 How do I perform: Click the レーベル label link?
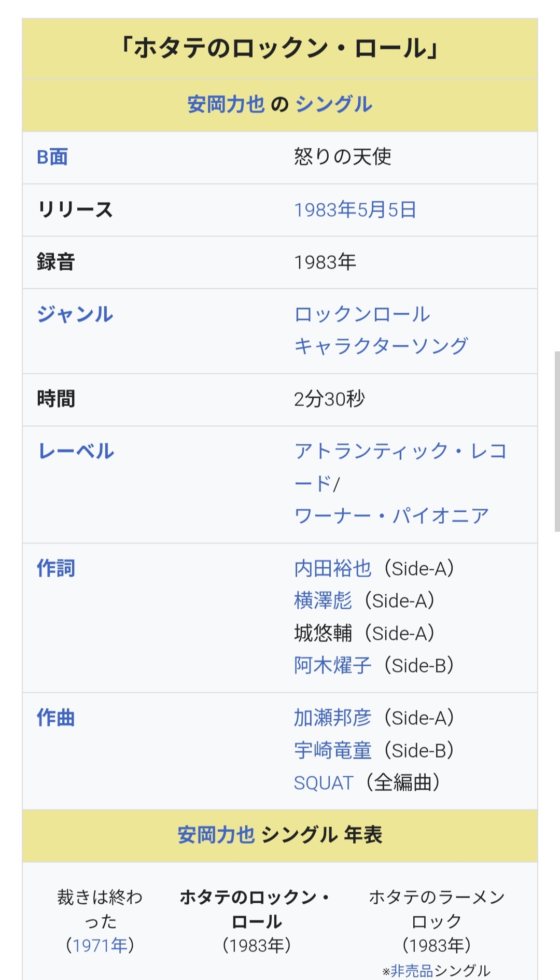tap(76, 451)
